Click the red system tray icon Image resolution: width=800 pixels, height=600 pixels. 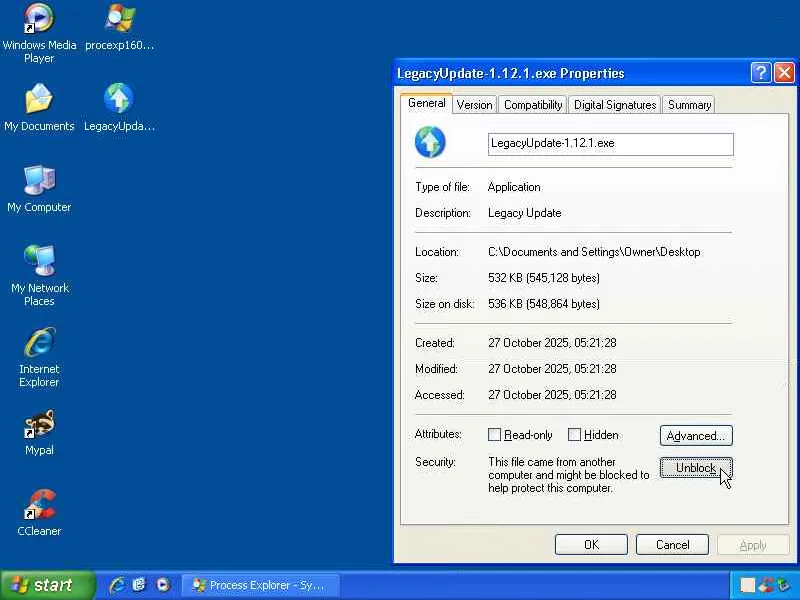pyautogui.click(x=766, y=585)
